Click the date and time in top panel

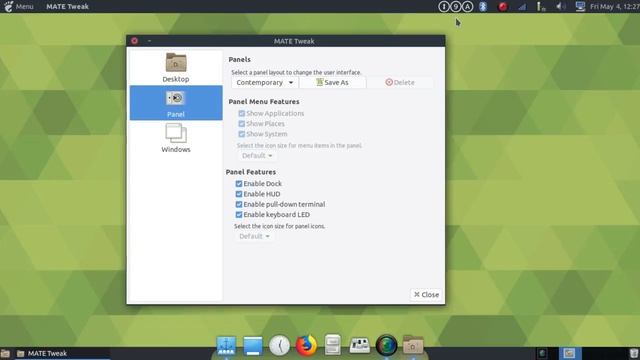pyautogui.click(x=615, y=7)
